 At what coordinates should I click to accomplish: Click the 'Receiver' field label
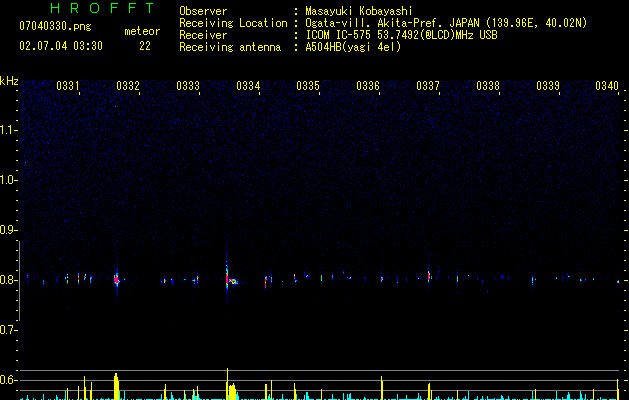203,35
